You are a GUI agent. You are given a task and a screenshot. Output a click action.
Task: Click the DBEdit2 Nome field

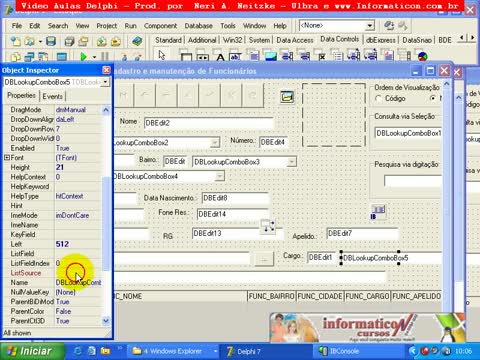tap(208, 123)
